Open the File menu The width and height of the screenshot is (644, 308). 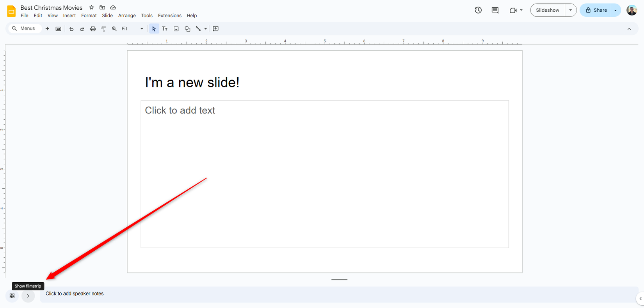(x=25, y=16)
